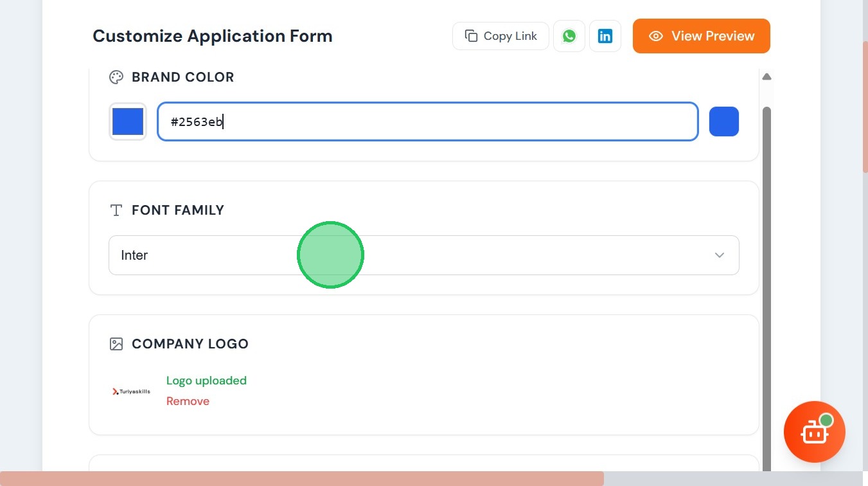This screenshot has width=868, height=486.
Task: Click the LinkedIn share icon
Action: (605, 36)
